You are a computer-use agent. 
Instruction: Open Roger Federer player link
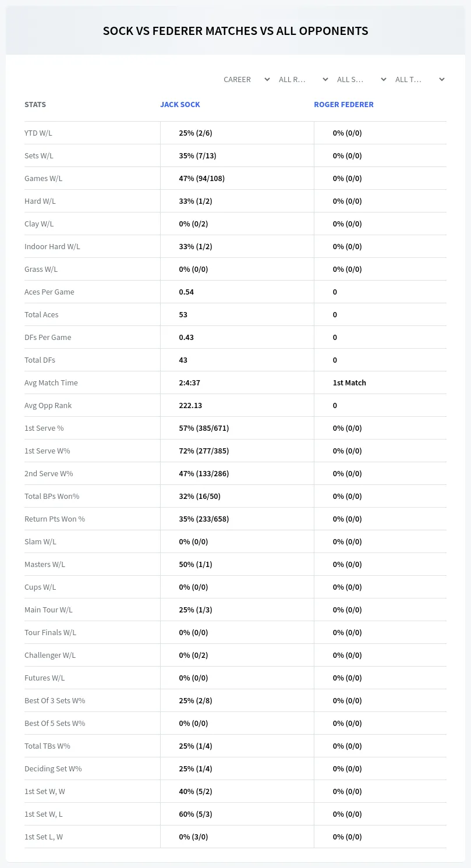(343, 105)
